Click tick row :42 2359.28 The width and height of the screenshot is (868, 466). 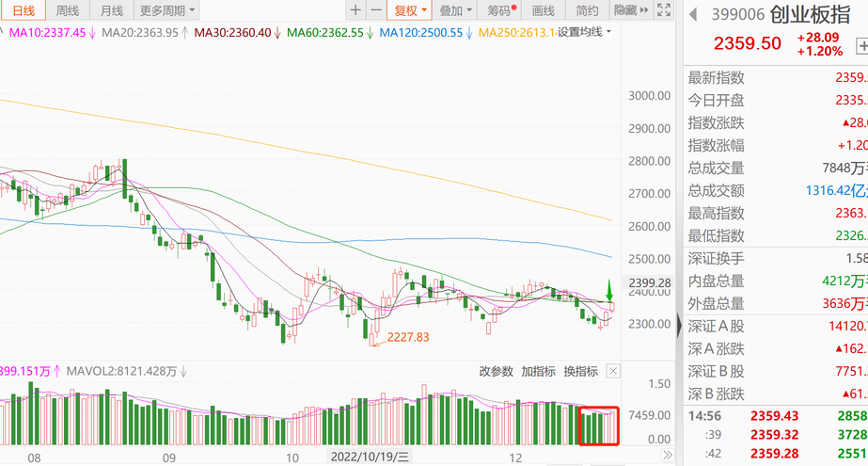click(x=777, y=453)
